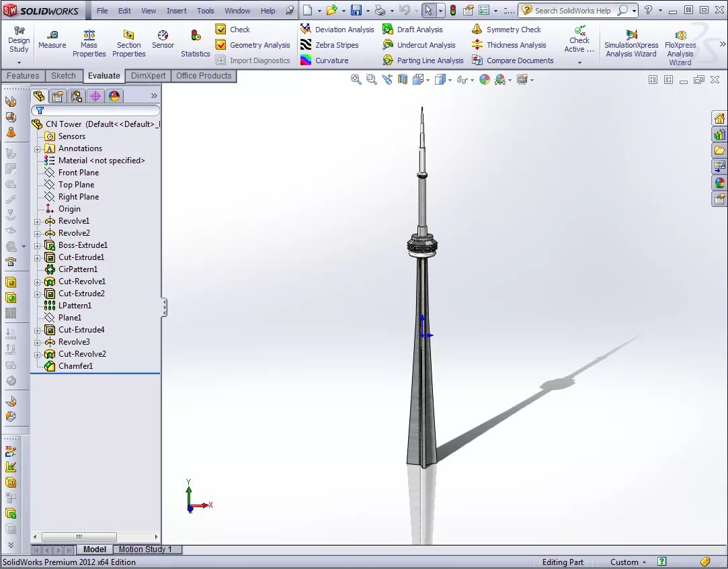Click the Search SolidWorks Help field
Screen dimensions: 728x569
tap(573, 10)
